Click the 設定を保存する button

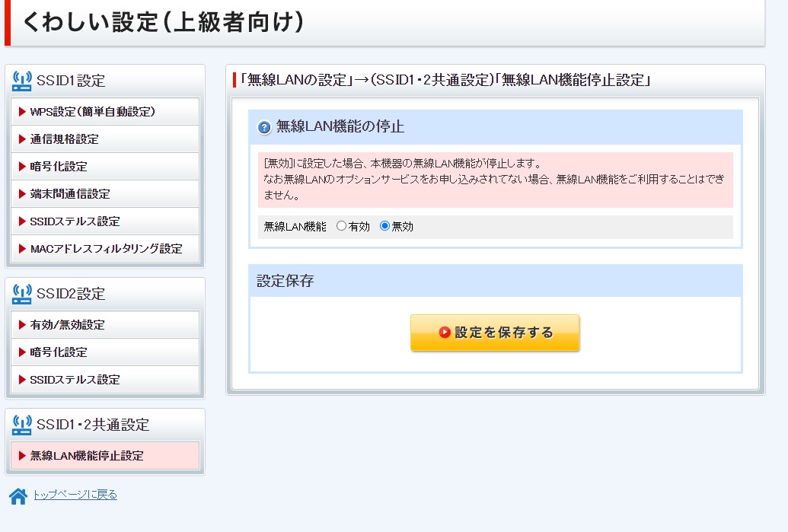point(495,333)
